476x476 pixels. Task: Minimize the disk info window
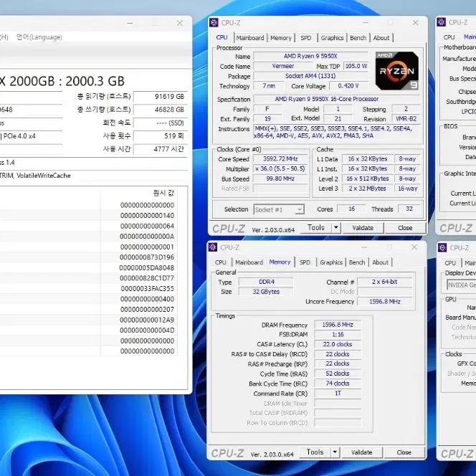tap(130, 23)
